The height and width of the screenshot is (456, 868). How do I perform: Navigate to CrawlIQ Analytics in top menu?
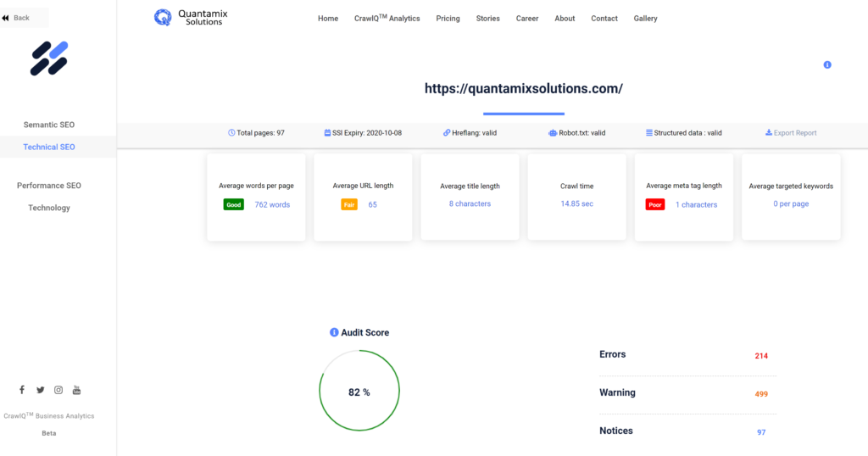click(x=387, y=19)
